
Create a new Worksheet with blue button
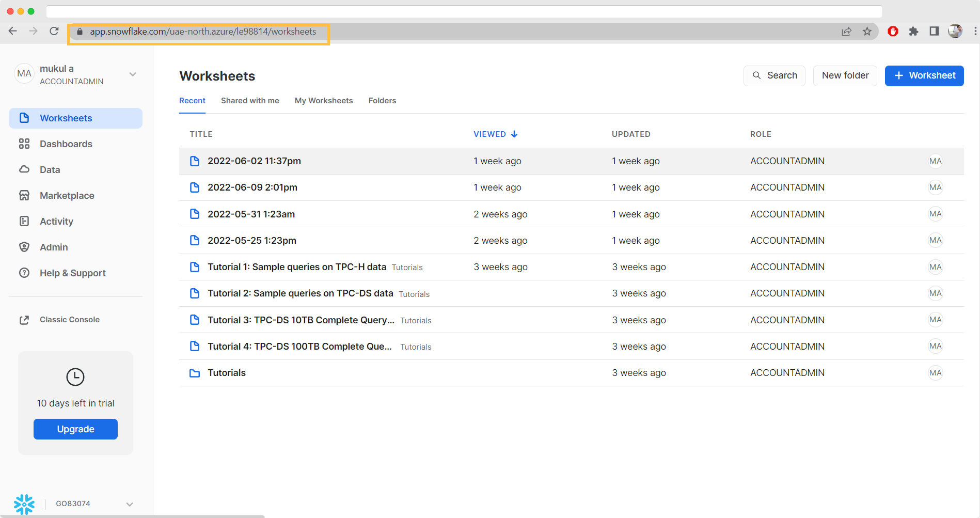pos(924,76)
